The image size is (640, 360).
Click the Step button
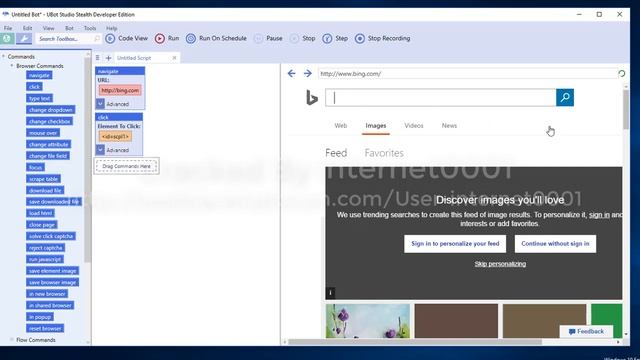pos(335,38)
